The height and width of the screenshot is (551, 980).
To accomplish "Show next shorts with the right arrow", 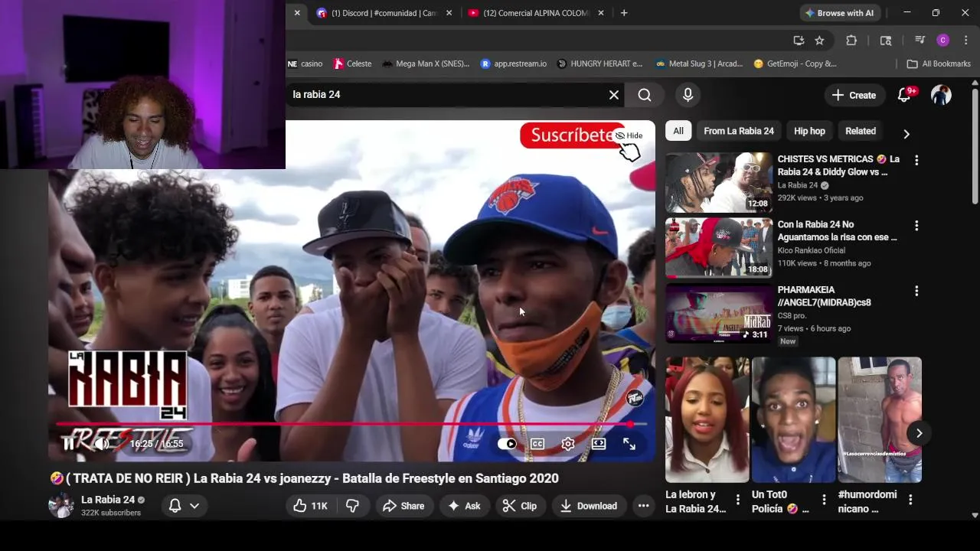I will click(x=919, y=433).
